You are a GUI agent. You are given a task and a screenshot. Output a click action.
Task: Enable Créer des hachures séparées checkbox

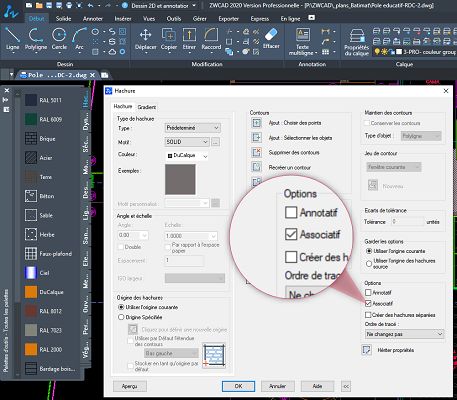point(368,315)
